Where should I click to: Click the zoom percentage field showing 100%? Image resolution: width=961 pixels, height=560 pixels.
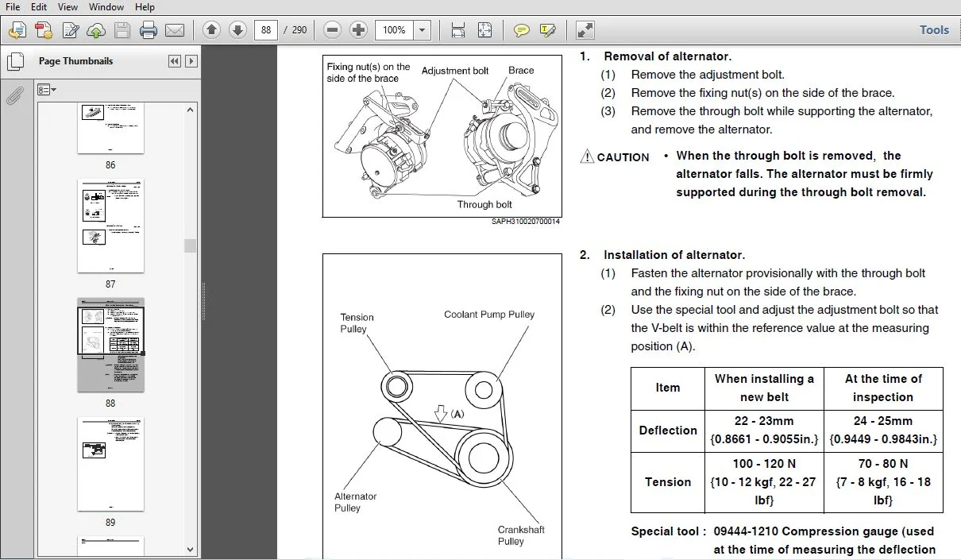[x=395, y=30]
